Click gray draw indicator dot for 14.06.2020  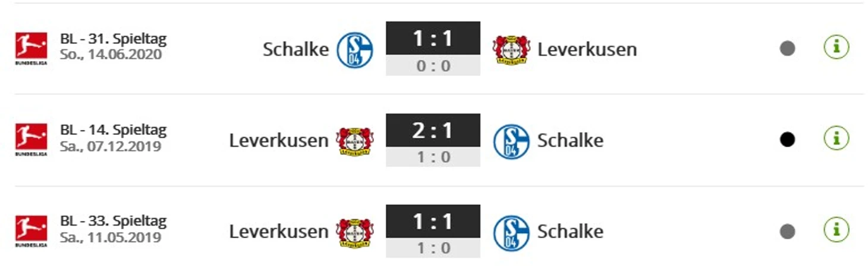(787, 49)
